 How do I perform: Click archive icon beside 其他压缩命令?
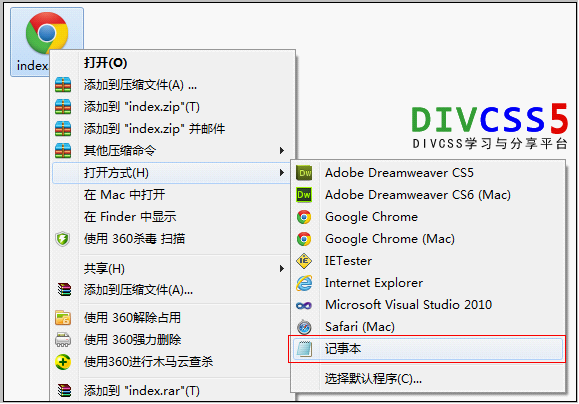click(63, 150)
